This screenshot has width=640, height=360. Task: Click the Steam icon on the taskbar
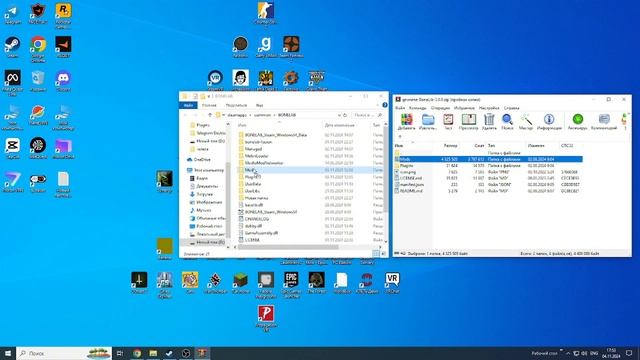[169, 353]
